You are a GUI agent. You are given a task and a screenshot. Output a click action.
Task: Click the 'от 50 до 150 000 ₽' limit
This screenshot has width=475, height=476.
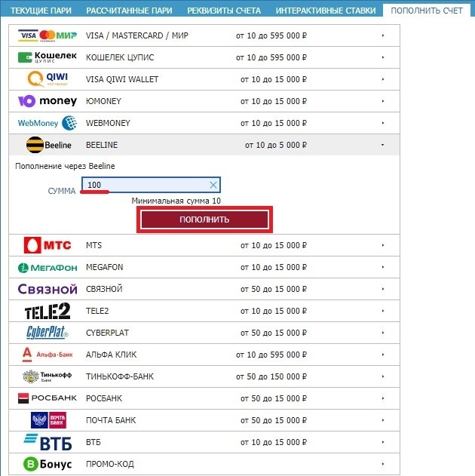[x=271, y=376]
